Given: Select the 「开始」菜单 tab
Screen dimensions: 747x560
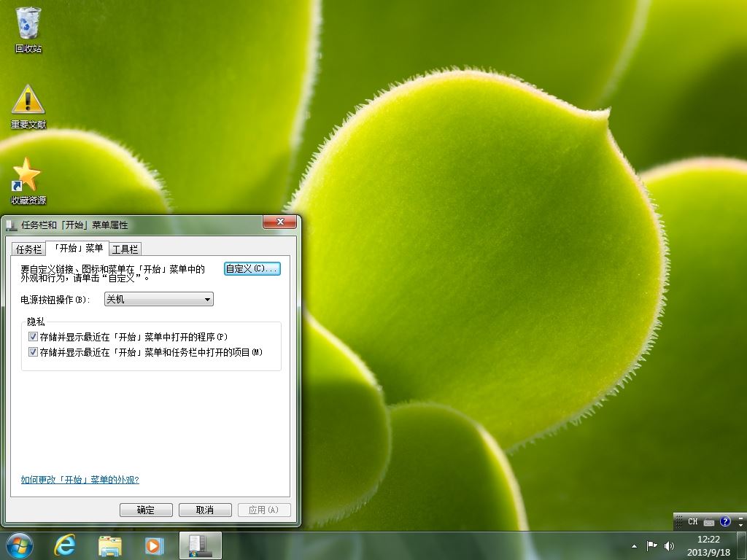Looking at the screenshot, I should [x=77, y=248].
